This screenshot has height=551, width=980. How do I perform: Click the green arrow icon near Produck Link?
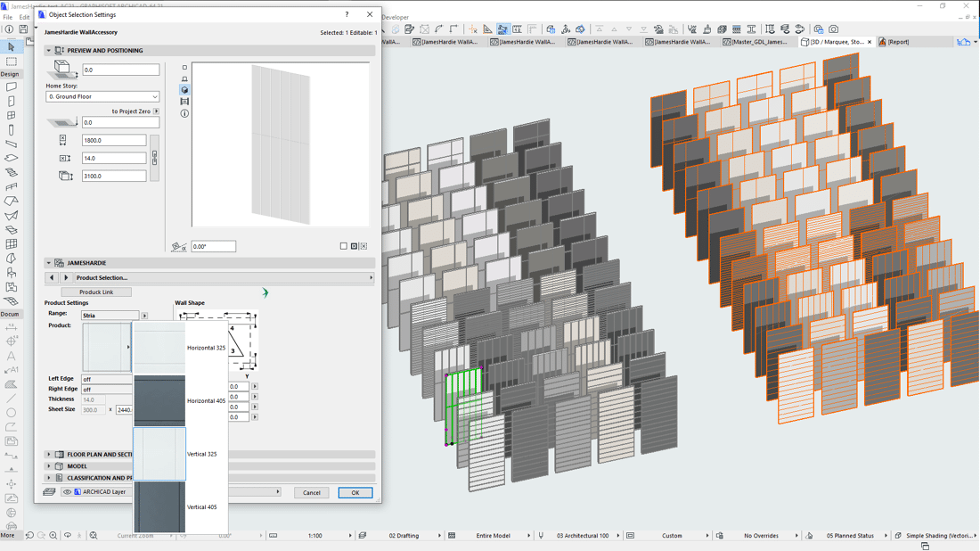(x=265, y=292)
